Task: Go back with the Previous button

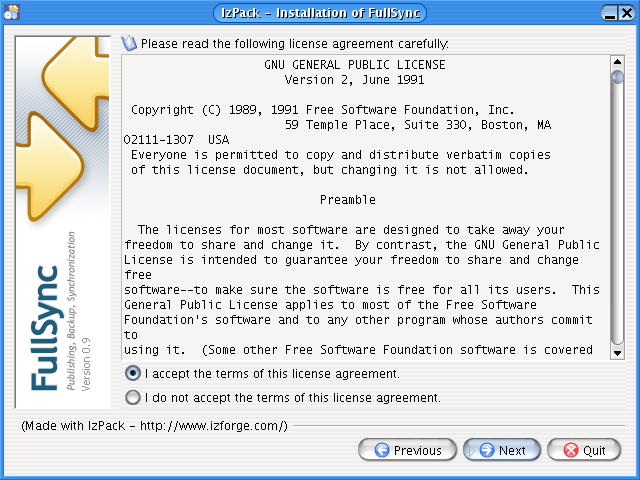Action: (x=407, y=450)
